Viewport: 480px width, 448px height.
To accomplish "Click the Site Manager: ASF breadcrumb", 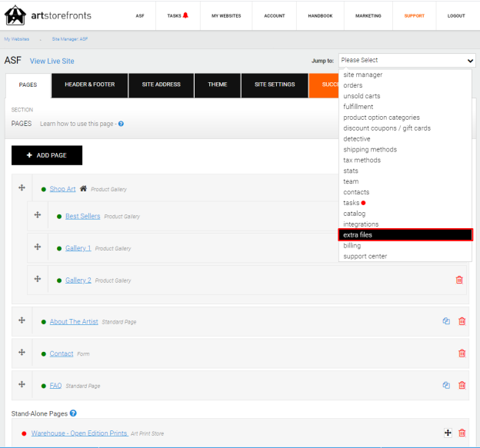I will (70, 39).
